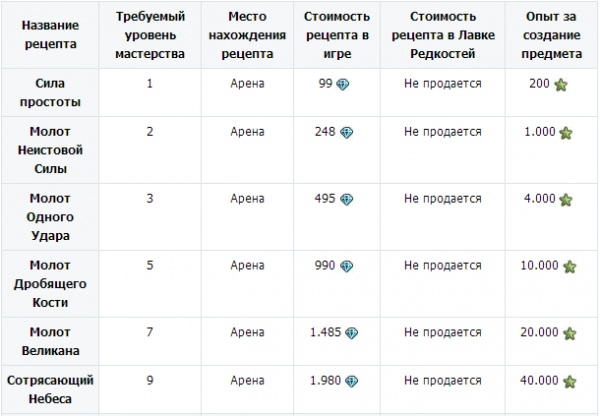Click the star icon beside 20.000
This screenshot has width=600, height=416.
[x=569, y=333]
